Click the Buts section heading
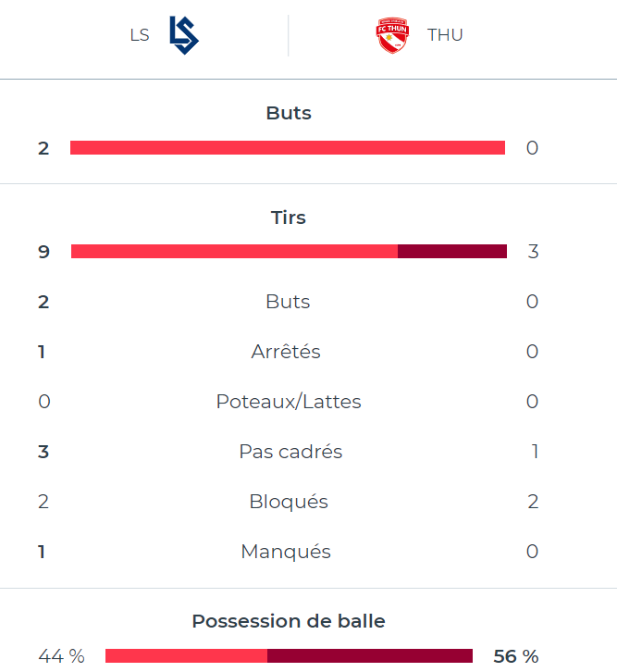 pos(289,113)
